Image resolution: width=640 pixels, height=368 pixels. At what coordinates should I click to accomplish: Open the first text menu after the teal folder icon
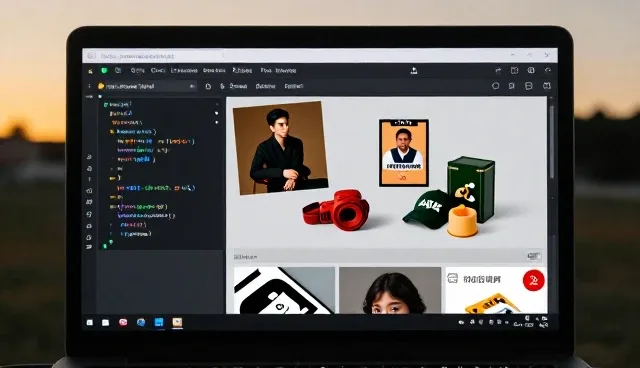138,71
